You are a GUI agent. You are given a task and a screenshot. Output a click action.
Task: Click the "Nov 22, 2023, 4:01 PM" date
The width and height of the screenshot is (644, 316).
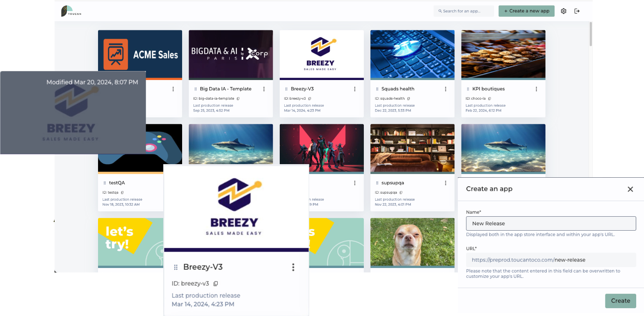(393, 204)
